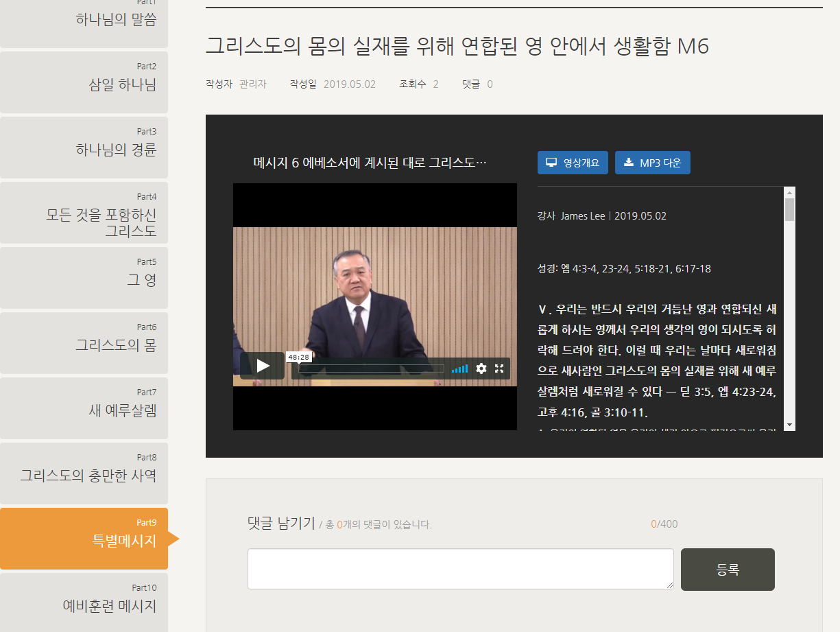The width and height of the screenshot is (840, 632).
Task: Click the 영상개요 button
Action: [573, 163]
